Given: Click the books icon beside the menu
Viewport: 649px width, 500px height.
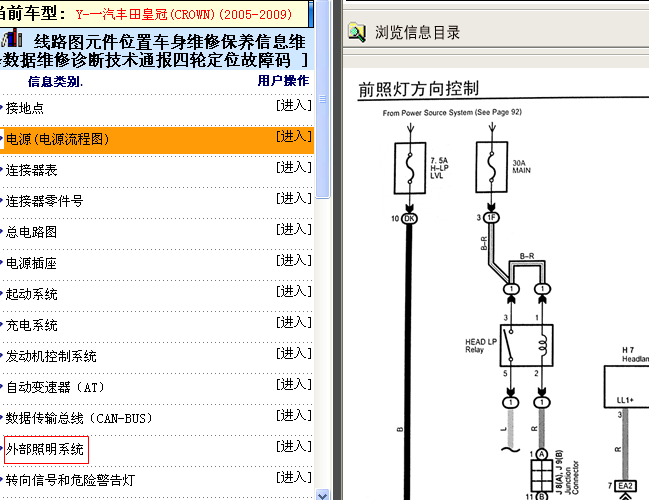Looking at the screenshot, I should [x=12, y=38].
